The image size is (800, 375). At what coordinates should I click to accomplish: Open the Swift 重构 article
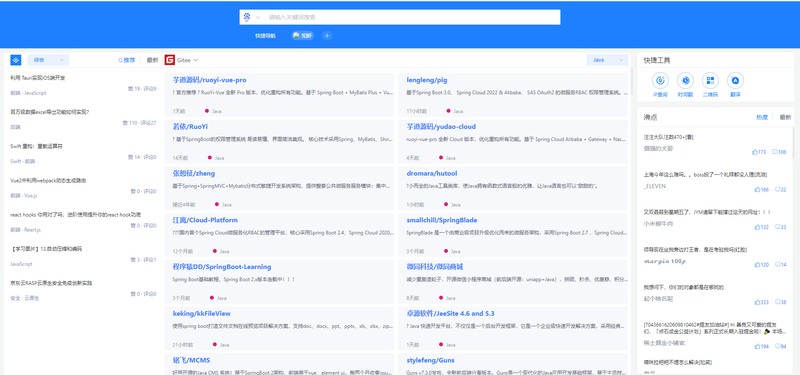[x=36, y=146]
